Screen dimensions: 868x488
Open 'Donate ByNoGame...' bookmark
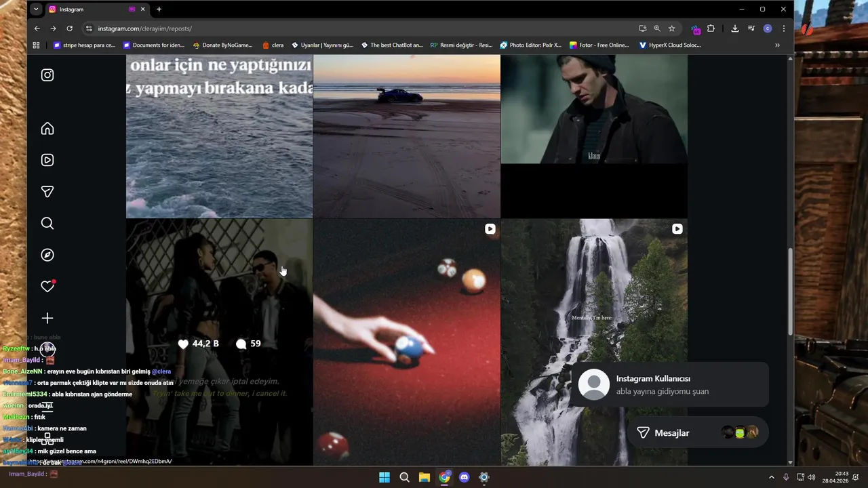222,45
